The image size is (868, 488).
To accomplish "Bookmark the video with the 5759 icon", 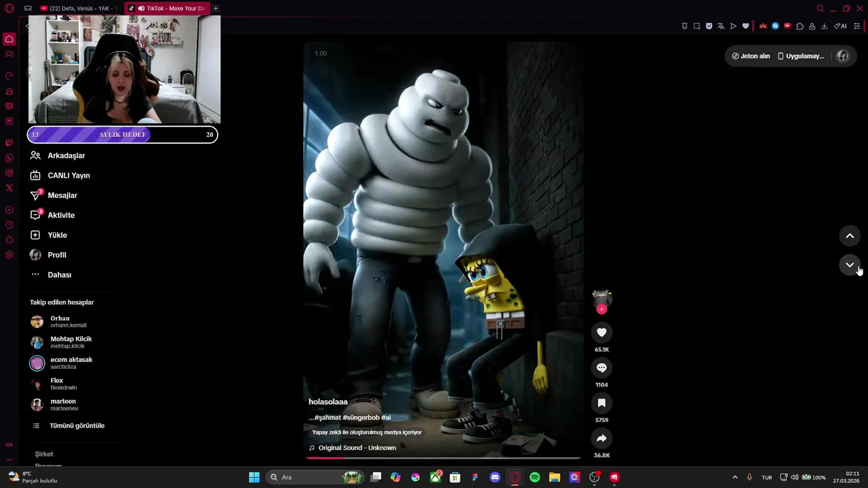I will click(x=601, y=403).
